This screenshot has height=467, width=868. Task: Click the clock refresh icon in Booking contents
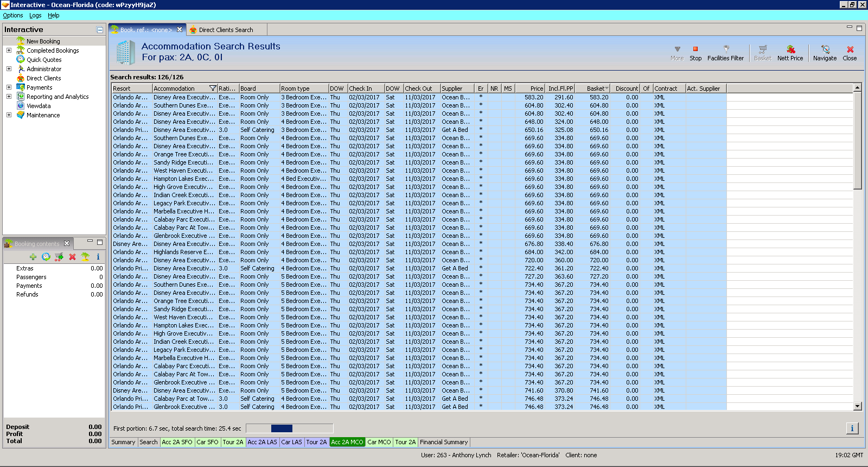(x=46, y=257)
